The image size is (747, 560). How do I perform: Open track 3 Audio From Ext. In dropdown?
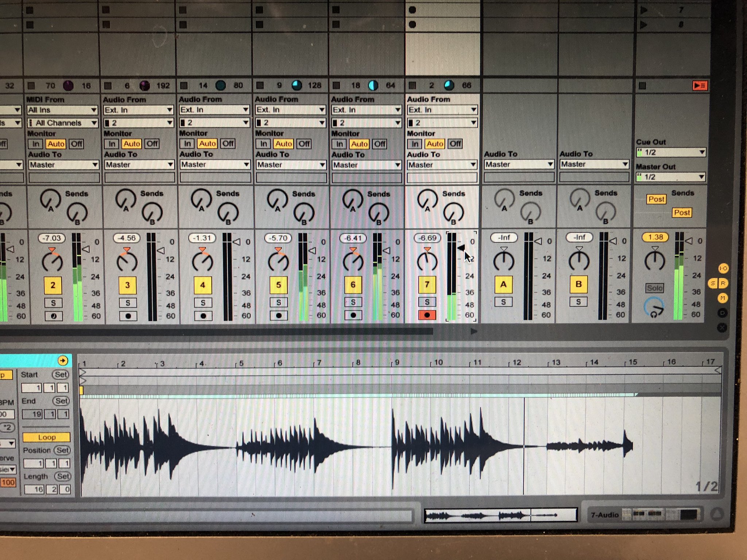click(138, 110)
